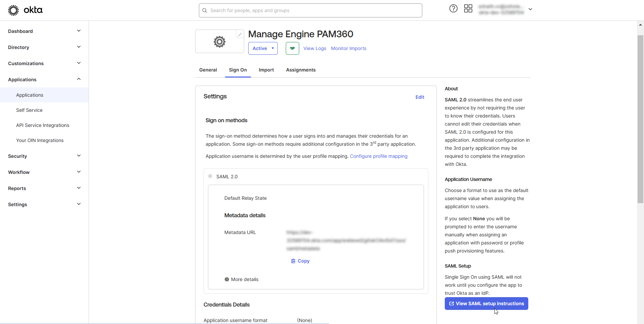Click the Copy clipboard icon for Metadata URL
644x324 pixels.
pyautogui.click(x=293, y=261)
